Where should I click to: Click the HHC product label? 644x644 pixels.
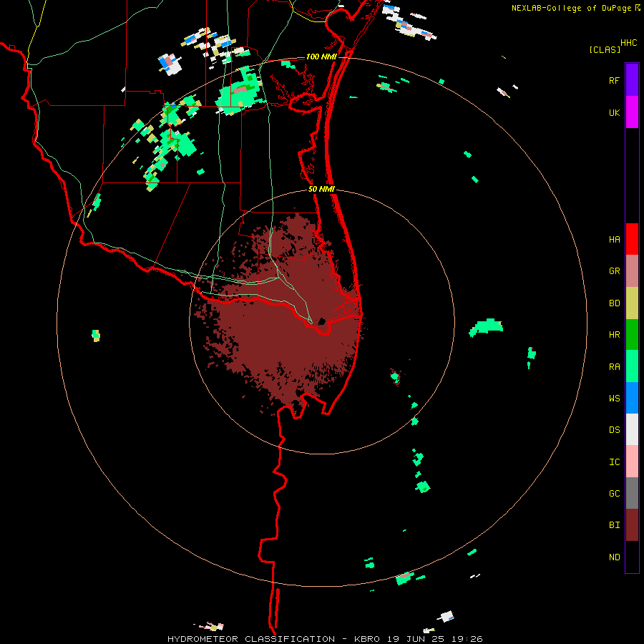pyautogui.click(x=628, y=43)
